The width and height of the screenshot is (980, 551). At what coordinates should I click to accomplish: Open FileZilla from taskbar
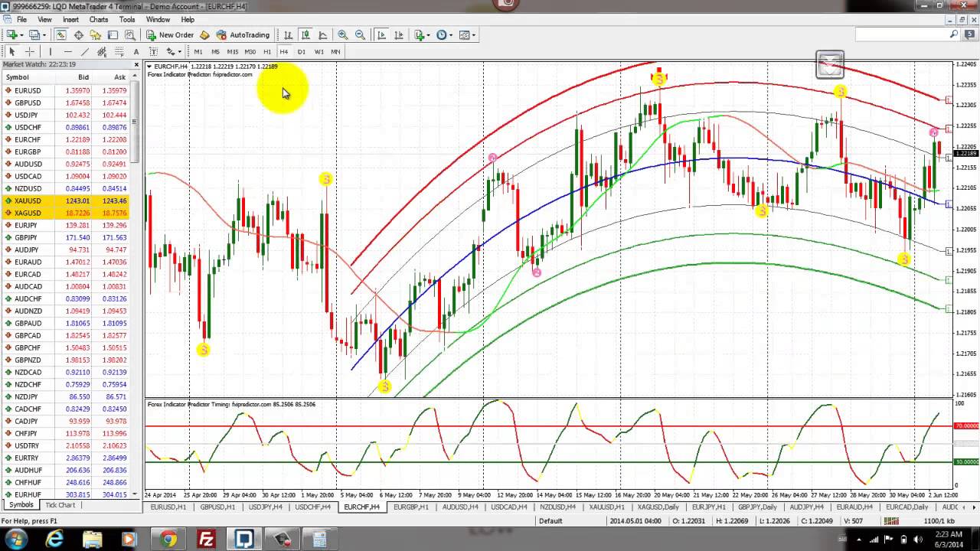tap(206, 540)
